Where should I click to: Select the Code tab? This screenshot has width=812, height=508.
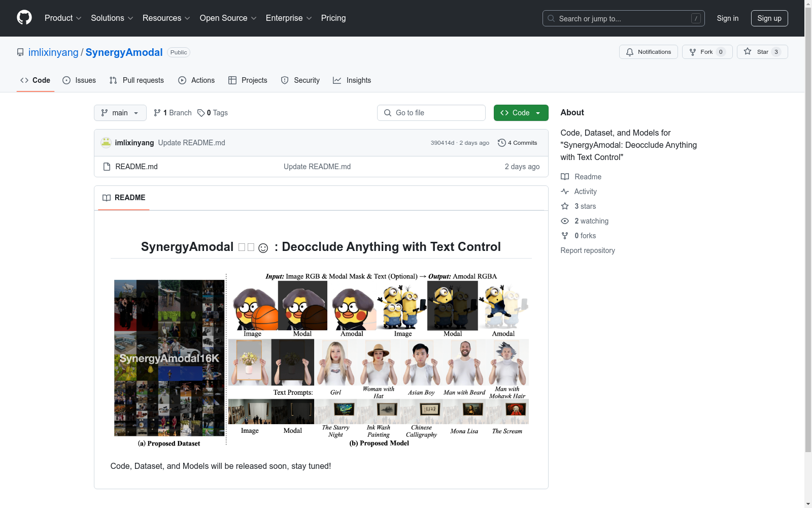tap(36, 80)
